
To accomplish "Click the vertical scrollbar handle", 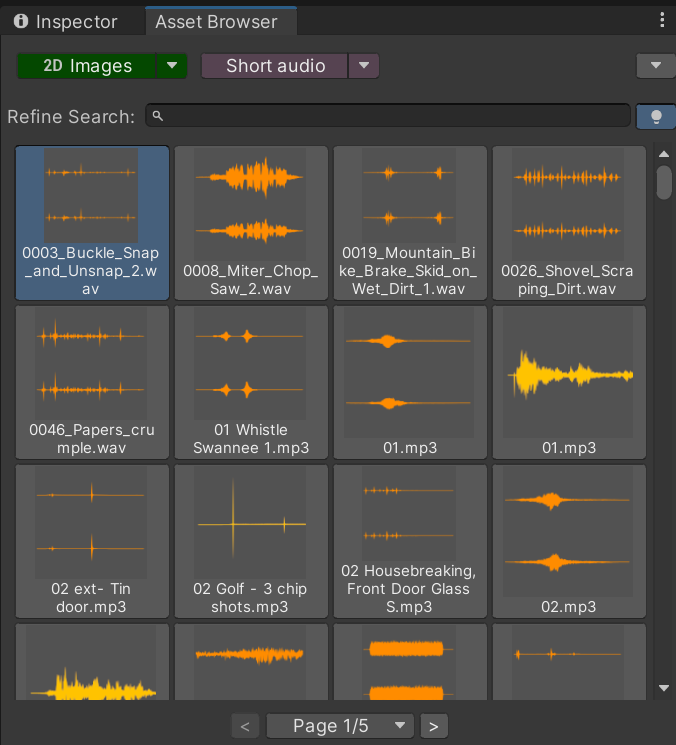I will coord(664,182).
